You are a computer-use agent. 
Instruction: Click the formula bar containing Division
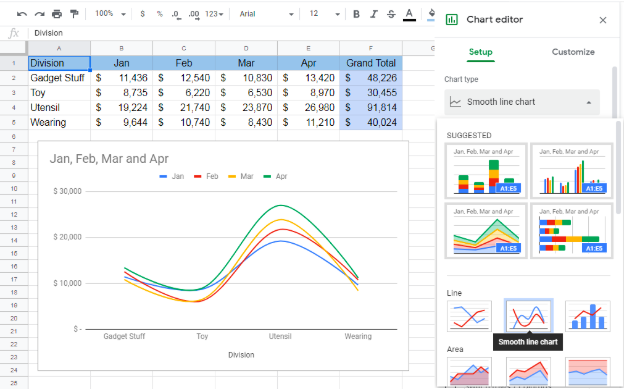click(x=232, y=33)
